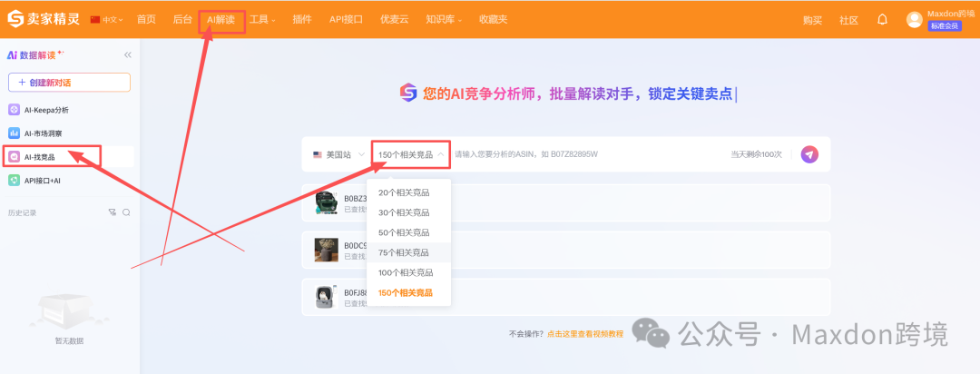Click the history search magnifier icon

point(127,212)
